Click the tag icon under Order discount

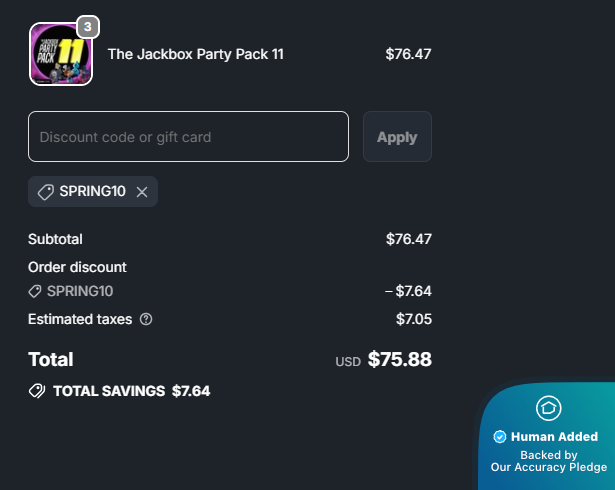pyautogui.click(x=35, y=291)
